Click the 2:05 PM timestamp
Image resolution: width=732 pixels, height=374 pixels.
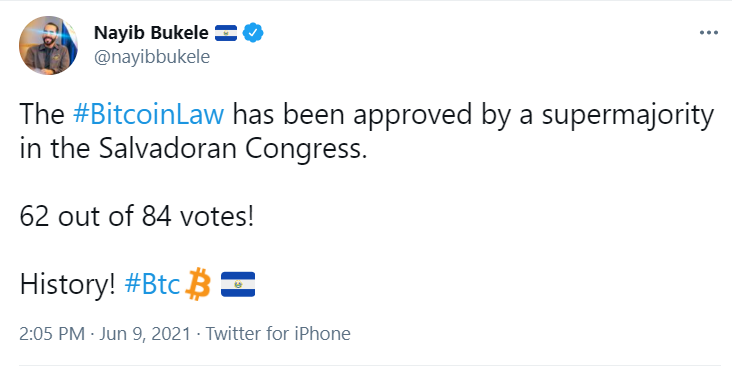point(52,334)
